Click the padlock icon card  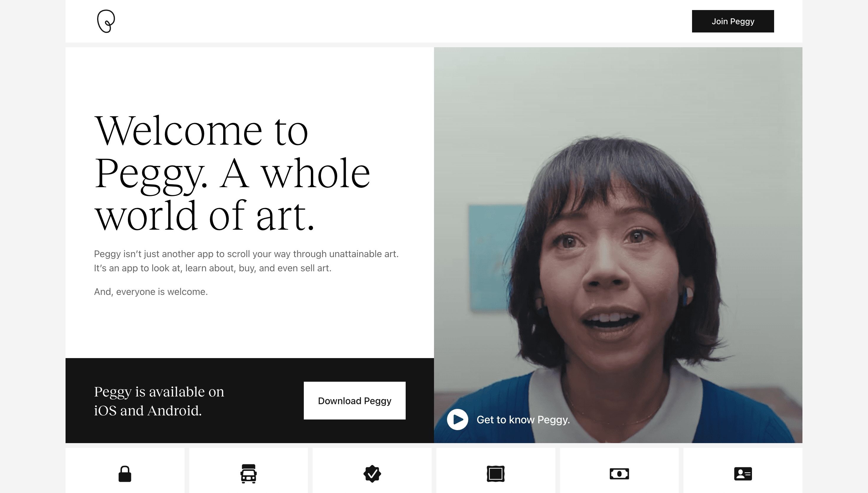coord(125,471)
